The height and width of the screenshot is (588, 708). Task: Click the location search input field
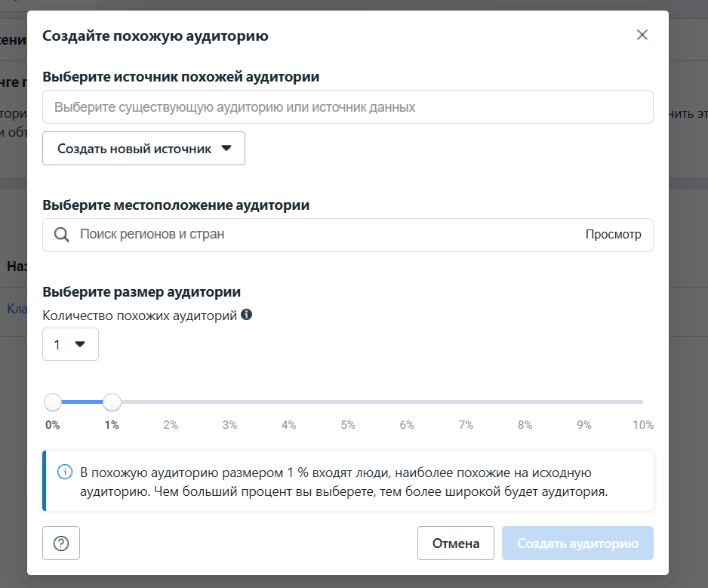302,235
